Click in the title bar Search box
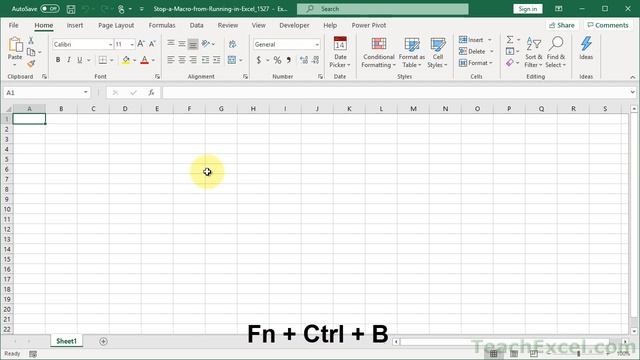 [x=382, y=9]
